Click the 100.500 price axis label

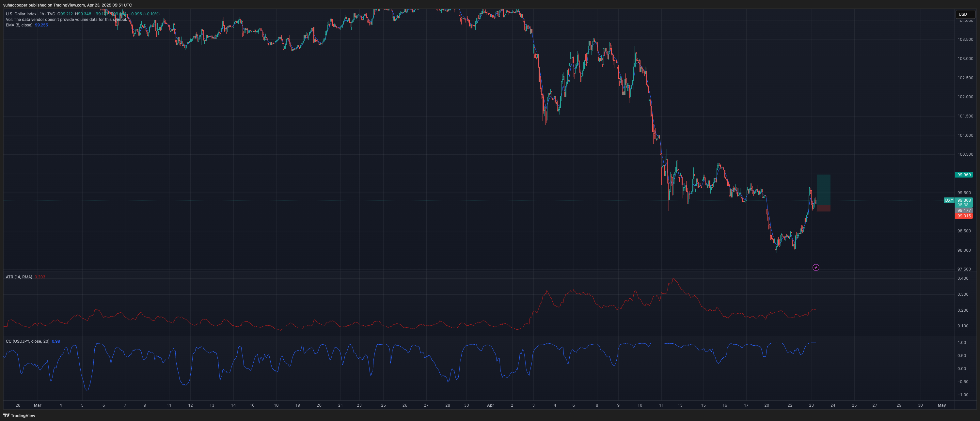coord(965,154)
